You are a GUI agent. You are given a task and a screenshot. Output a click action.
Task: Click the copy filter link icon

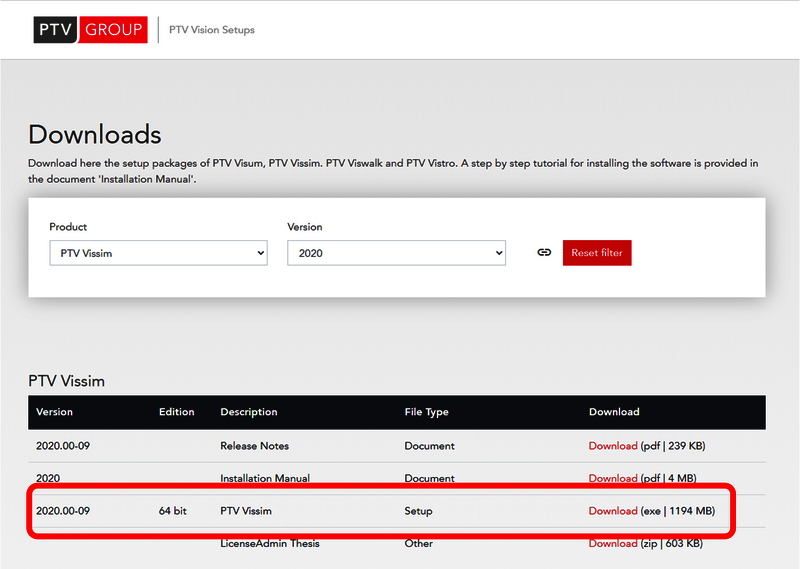pyautogui.click(x=544, y=253)
